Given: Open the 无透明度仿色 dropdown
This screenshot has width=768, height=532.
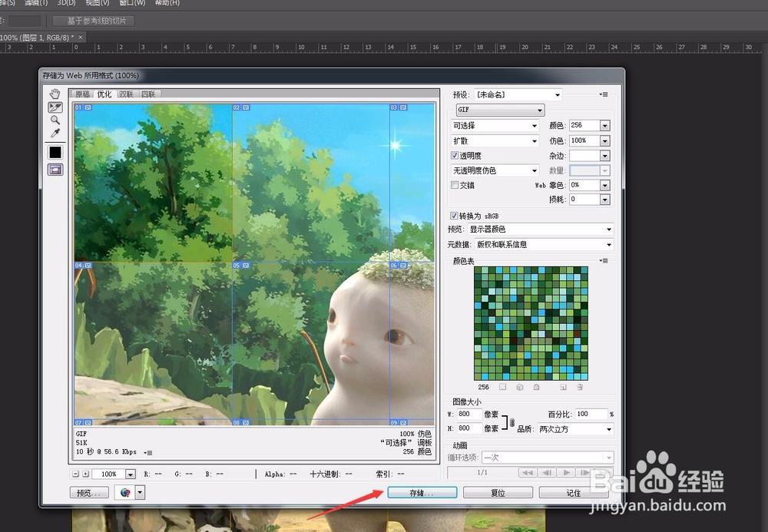Looking at the screenshot, I should coord(495,170).
